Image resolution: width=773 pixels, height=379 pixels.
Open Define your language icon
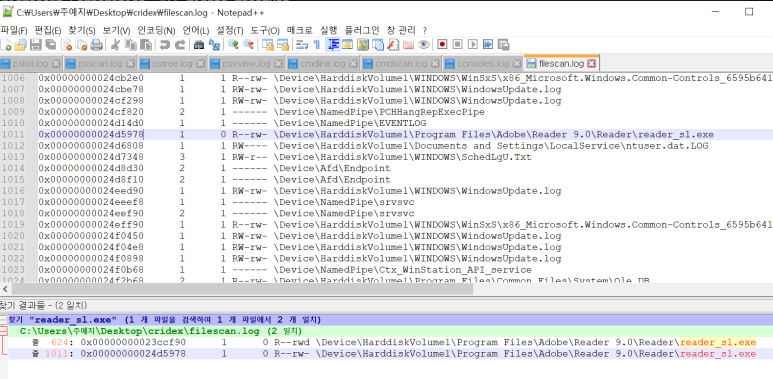[348, 45]
